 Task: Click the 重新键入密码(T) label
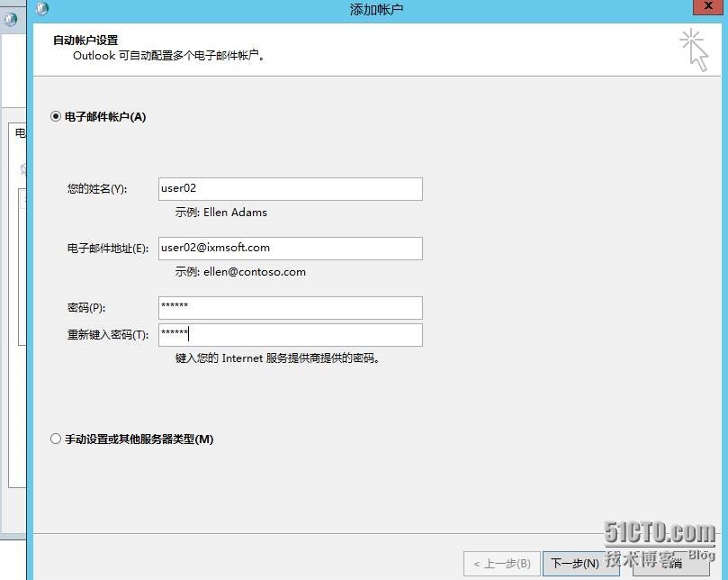click(x=108, y=335)
